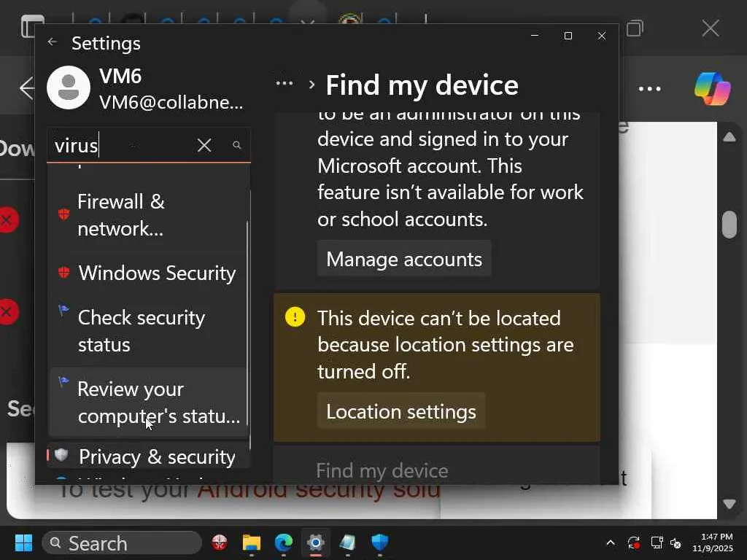747x560 pixels.
Task: Open Location settings button
Action: [x=401, y=411]
